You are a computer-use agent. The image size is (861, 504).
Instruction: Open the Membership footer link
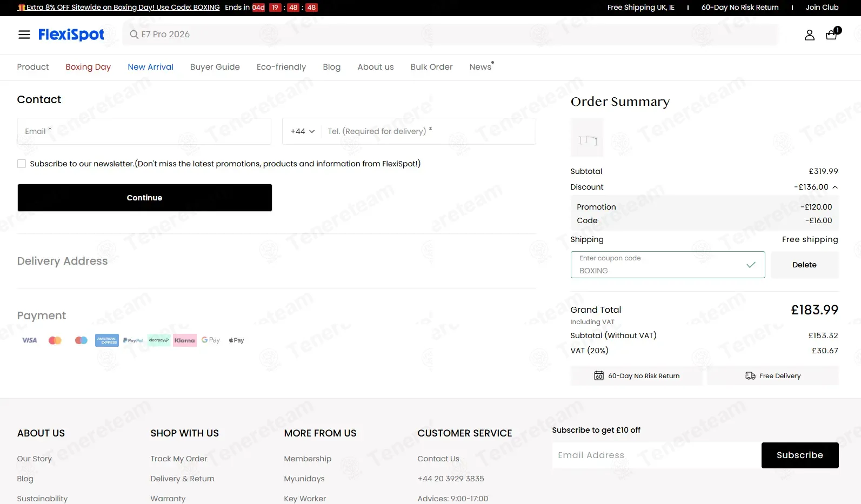point(308,459)
